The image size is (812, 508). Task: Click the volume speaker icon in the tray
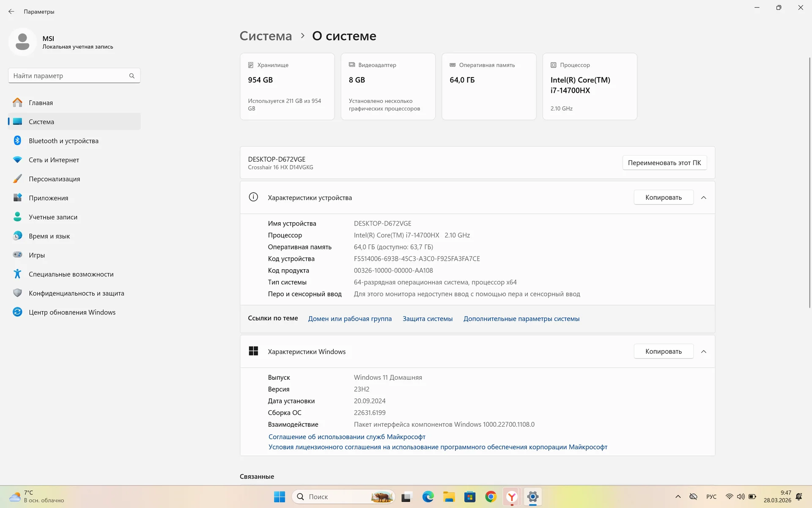[741, 497]
